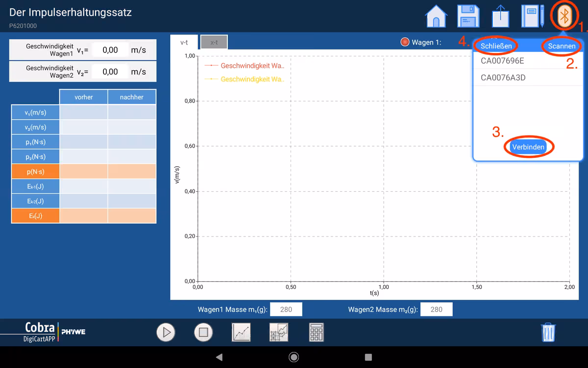
Task: Tap the Bluetooth connection icon
Action: [564, 16]
